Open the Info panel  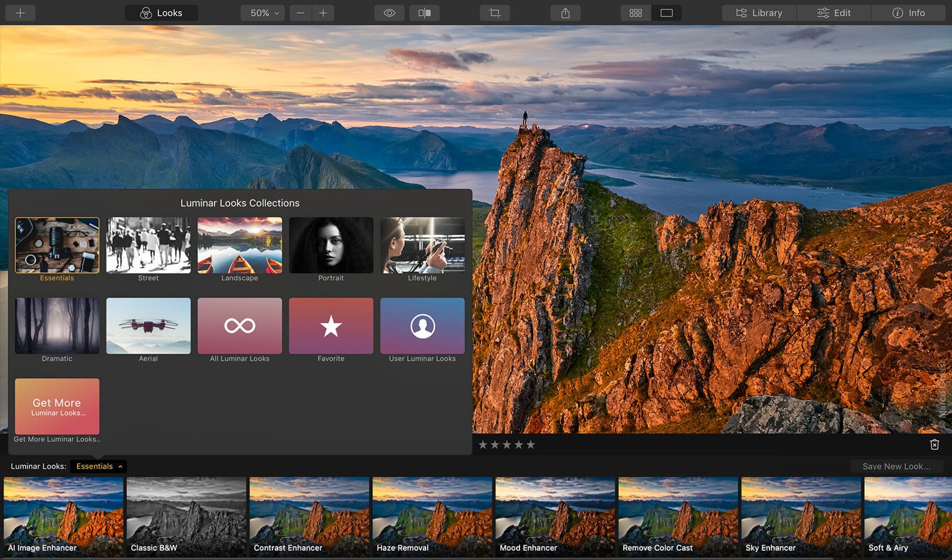point(908,12)
